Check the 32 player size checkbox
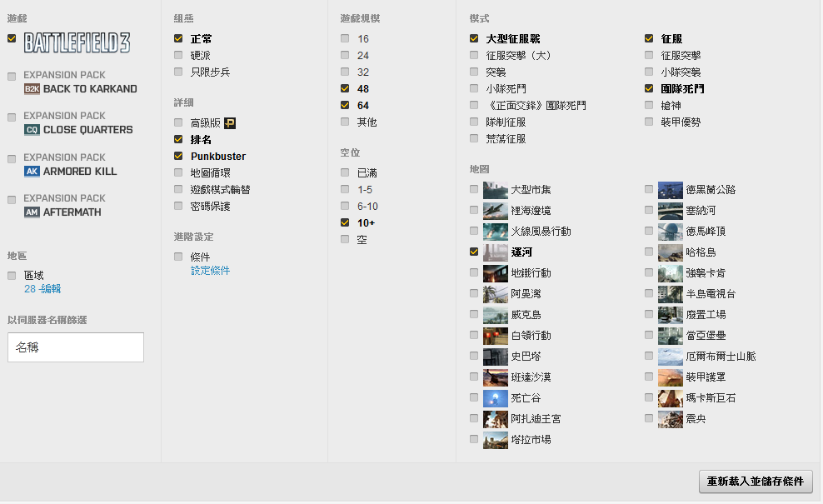The height and width of the screenshot is (504, 823). [345, 72]
